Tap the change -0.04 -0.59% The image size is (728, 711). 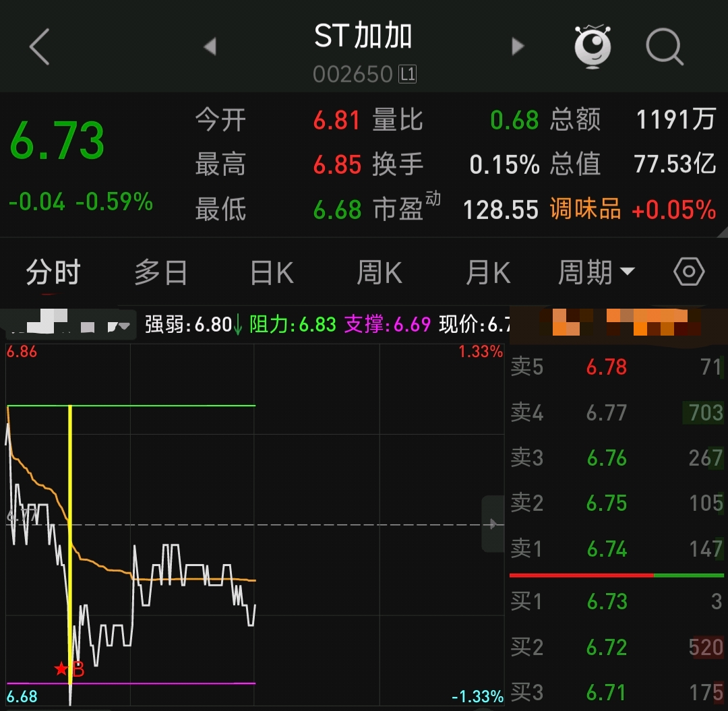(81, 202)
